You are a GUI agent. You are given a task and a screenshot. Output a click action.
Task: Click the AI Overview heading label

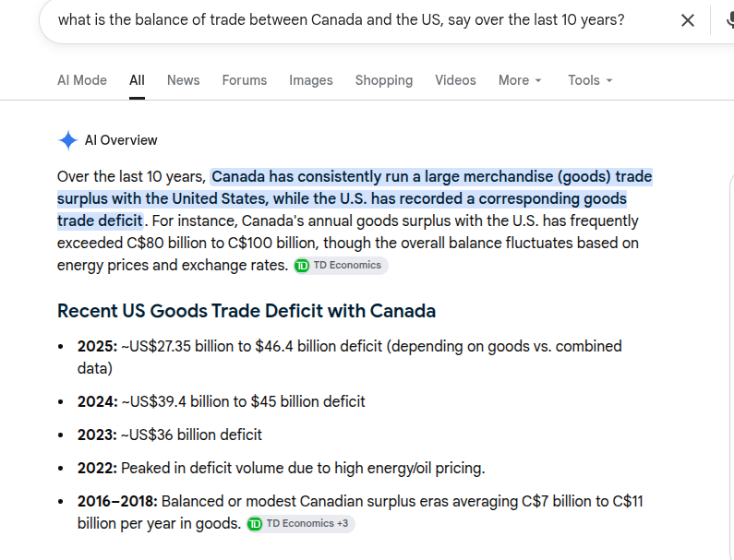(x=121, y=140)
